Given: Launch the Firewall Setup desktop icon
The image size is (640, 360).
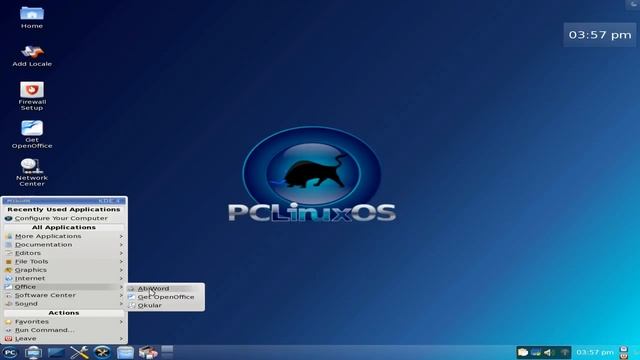Looking at the screenshot, I should pyautogui.click(x=32, y=96).
